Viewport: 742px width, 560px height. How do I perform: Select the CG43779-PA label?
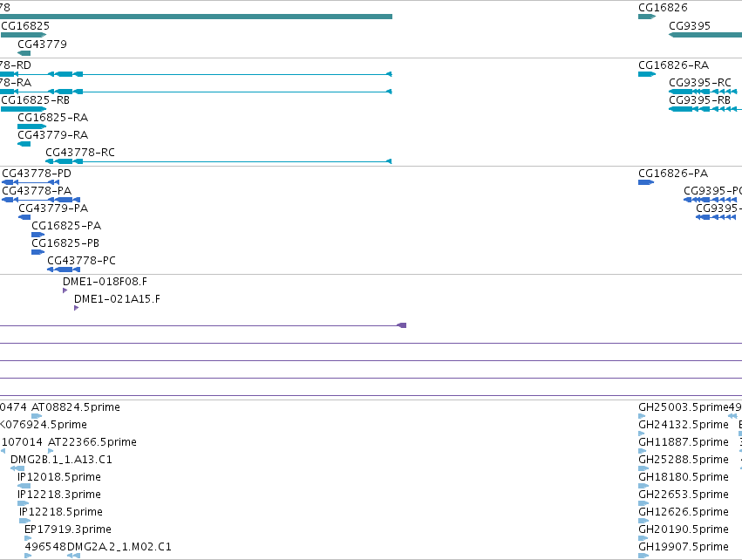tap(53, 208)
